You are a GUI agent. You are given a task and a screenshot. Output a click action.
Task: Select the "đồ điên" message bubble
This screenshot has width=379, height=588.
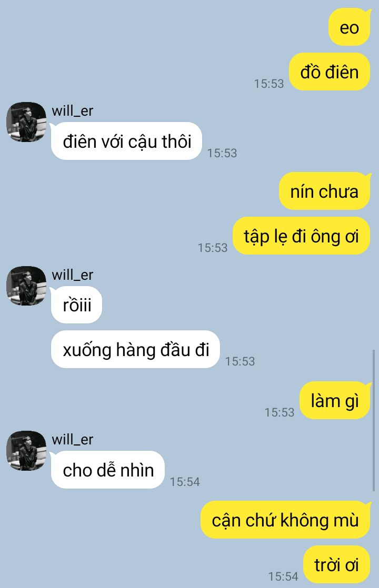(x=330, y=72)
